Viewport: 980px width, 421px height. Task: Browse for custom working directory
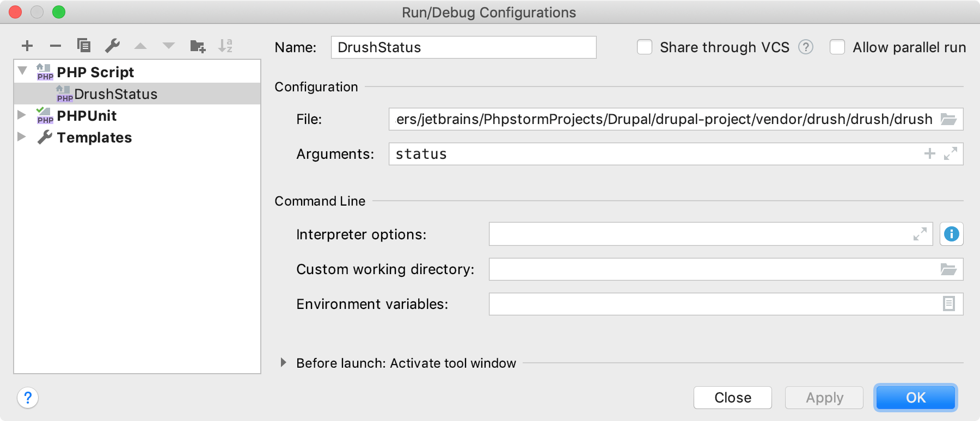click(x=949, y=269)
